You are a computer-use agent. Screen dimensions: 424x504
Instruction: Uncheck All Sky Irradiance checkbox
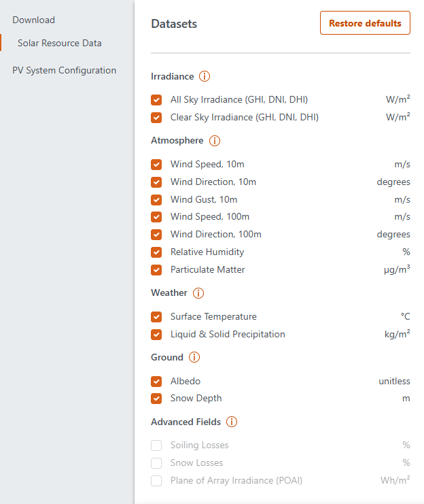156,100
